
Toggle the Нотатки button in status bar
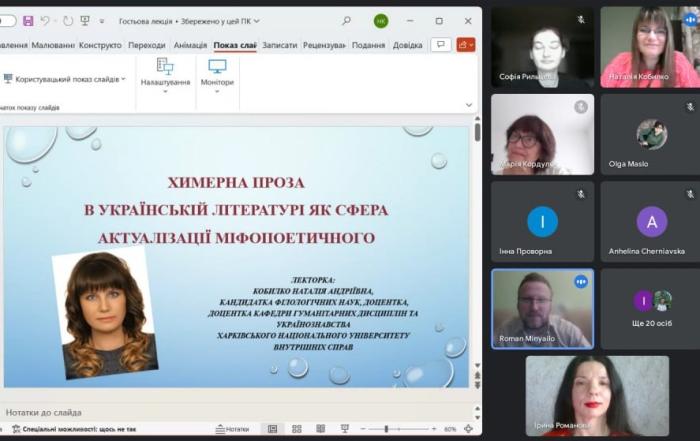pyautogui.click(x=232, y=429)
